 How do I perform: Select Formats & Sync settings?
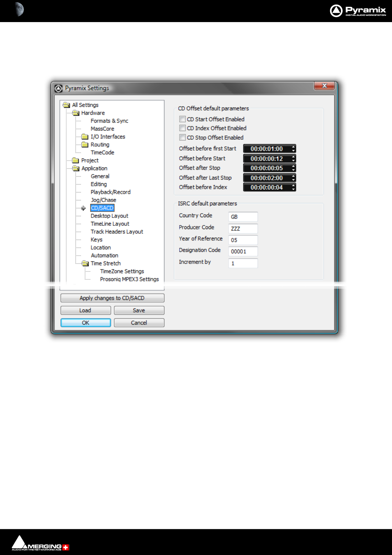(109, 121)
